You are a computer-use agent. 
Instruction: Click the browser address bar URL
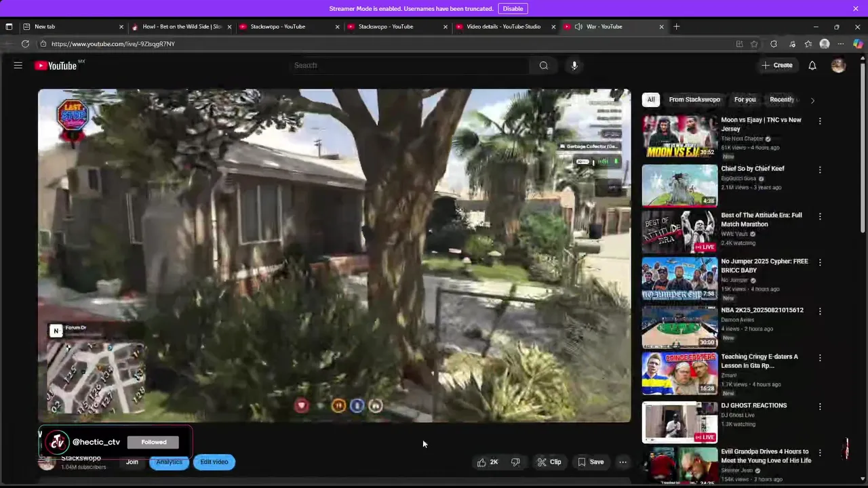pos(113,44)
